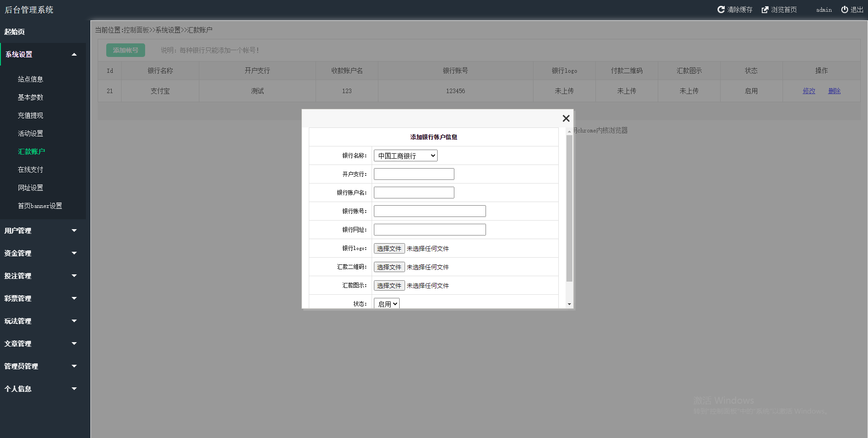This screenshot has height=438, width=868.
Task: Collapse the 系统设置 menu arrow
Action: (74, 55)
